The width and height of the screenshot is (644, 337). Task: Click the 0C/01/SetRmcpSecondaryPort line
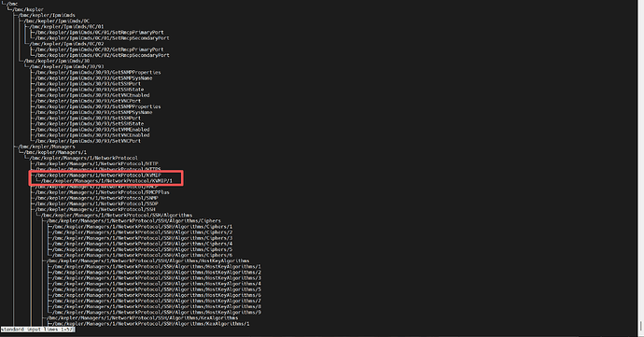pyautogui.click(x=103, y=38)
